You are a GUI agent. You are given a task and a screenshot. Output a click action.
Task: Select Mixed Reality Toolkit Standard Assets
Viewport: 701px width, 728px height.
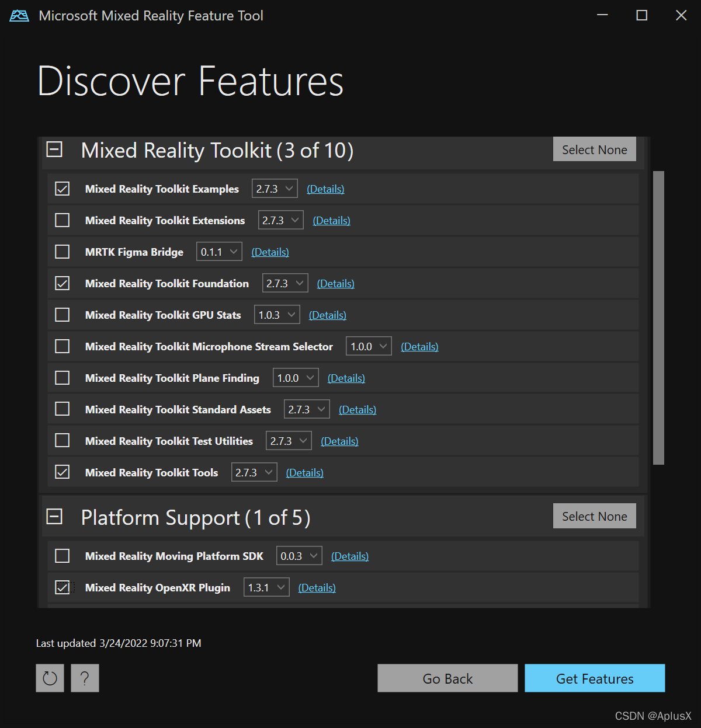[x=62, y=409]
